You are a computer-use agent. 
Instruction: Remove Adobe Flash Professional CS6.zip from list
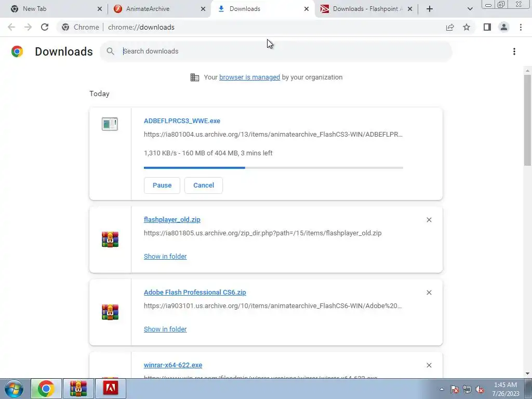(429, 292)
